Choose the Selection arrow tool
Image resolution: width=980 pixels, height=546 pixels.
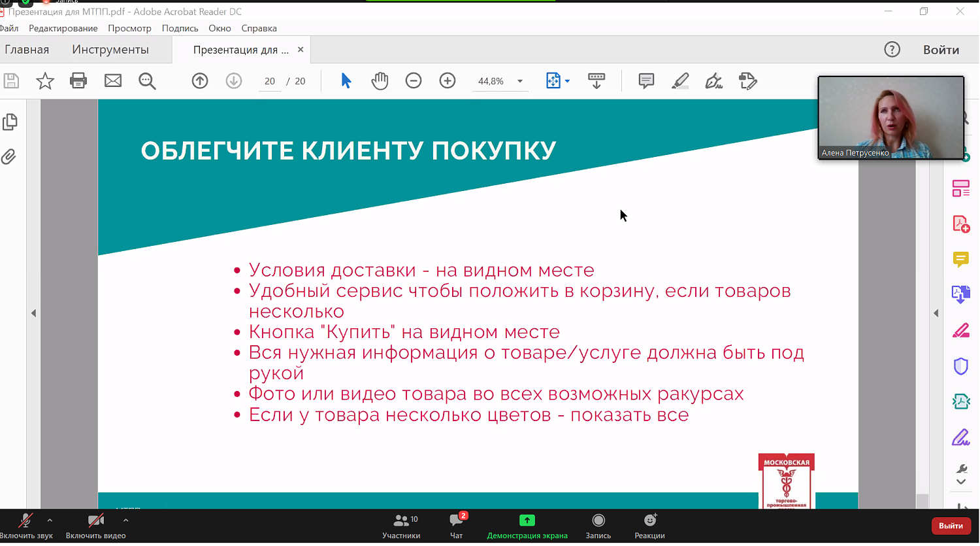(x=346, y=81)
